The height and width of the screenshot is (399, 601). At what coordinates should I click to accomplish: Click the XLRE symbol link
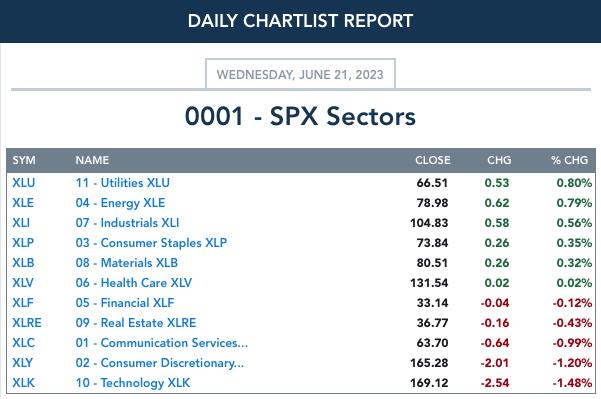pyautogui.click(x=27, y=322)
